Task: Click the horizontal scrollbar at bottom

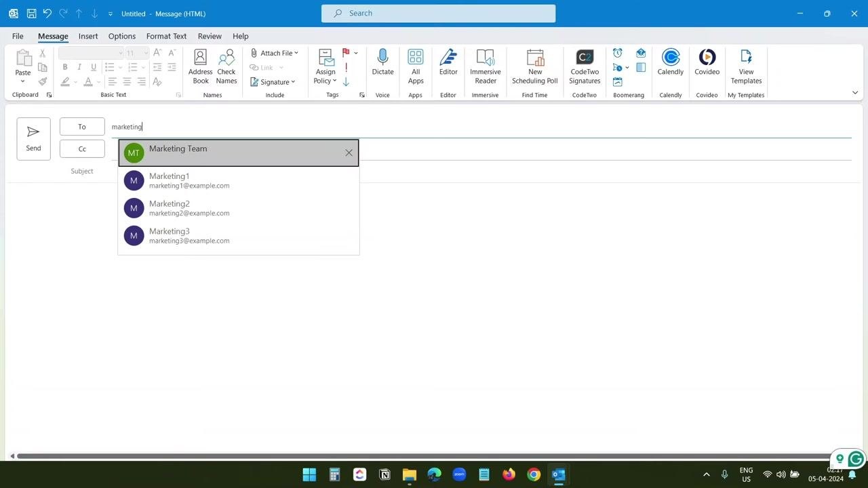Action: point(424,456)
